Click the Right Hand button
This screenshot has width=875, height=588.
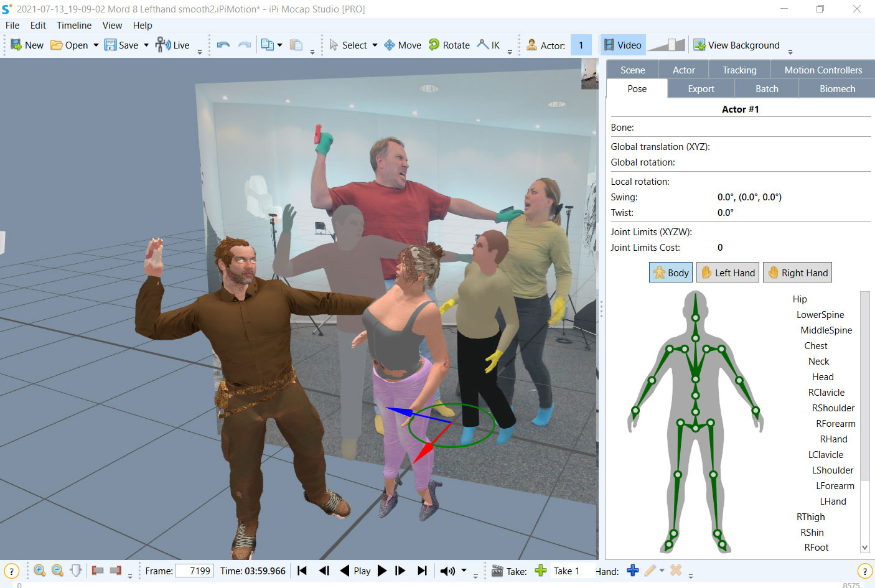797,273
